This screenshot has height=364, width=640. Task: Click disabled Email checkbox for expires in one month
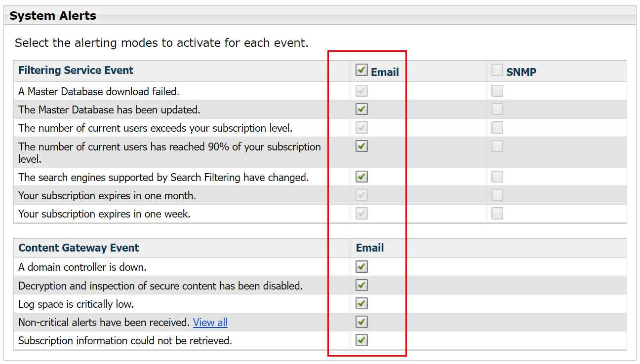(361, 195)
